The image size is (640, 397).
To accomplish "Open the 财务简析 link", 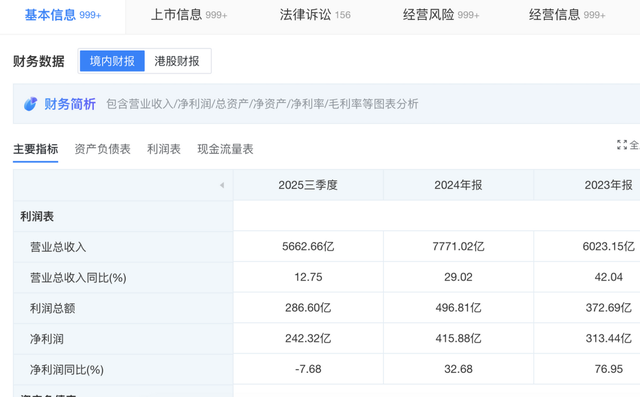I will tap(70, 104).
